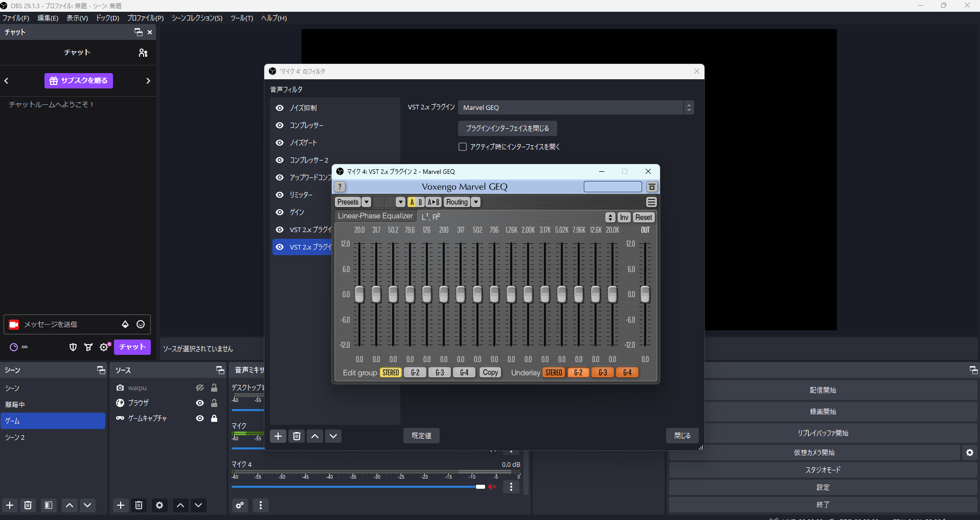Open the Marvel GEQ window settings icon
The width and height of the screenshot is (980, 520).
pos(652,187)
